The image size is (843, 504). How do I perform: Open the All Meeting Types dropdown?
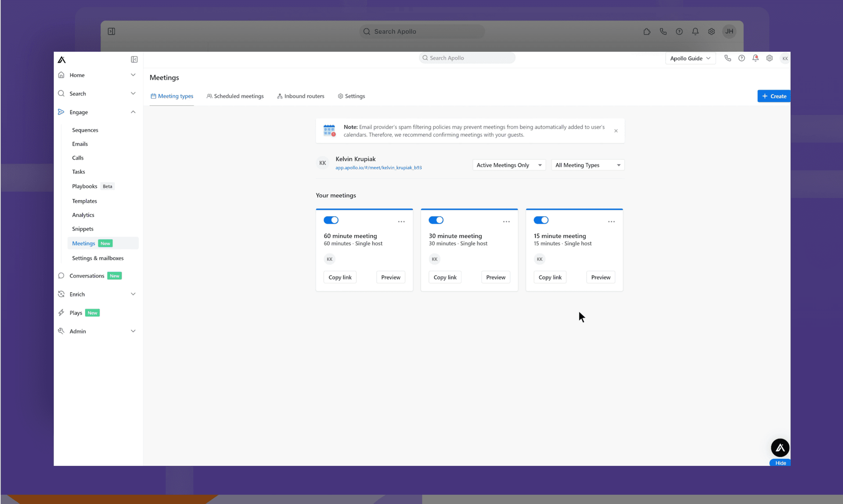(587, 165)
